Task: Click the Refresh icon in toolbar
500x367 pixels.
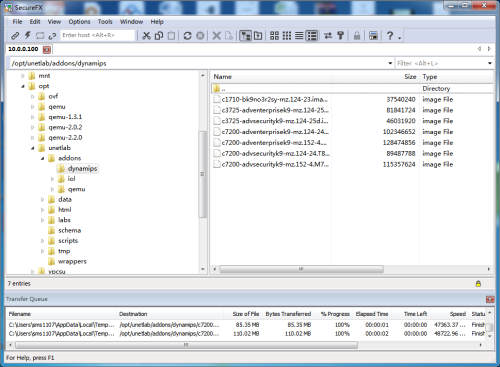Action: click(x=187, y=35)
